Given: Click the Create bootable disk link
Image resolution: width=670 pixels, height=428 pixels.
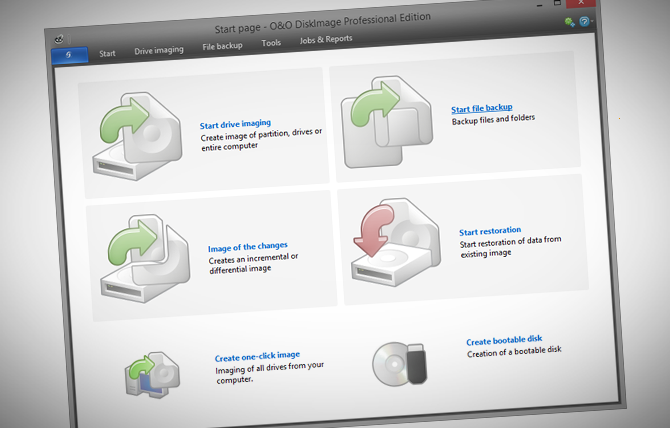Looking at the screenshot, I should coord(504,340).
